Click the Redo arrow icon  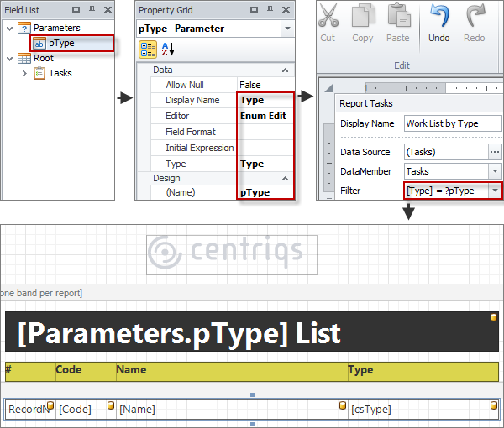click(474, 23)
